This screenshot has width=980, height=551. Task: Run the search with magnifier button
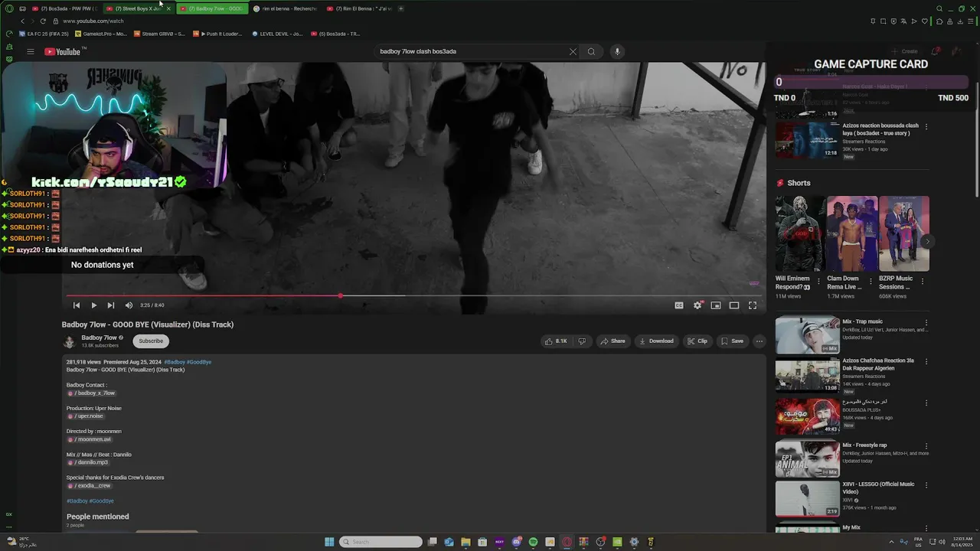click(591, 51)
